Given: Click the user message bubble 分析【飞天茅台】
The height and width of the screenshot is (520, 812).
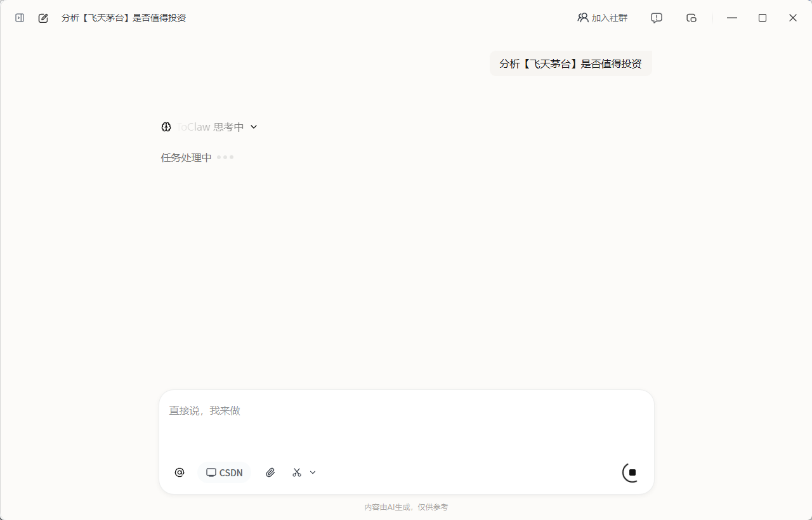Looking at the screenshot, I should 571,63.
